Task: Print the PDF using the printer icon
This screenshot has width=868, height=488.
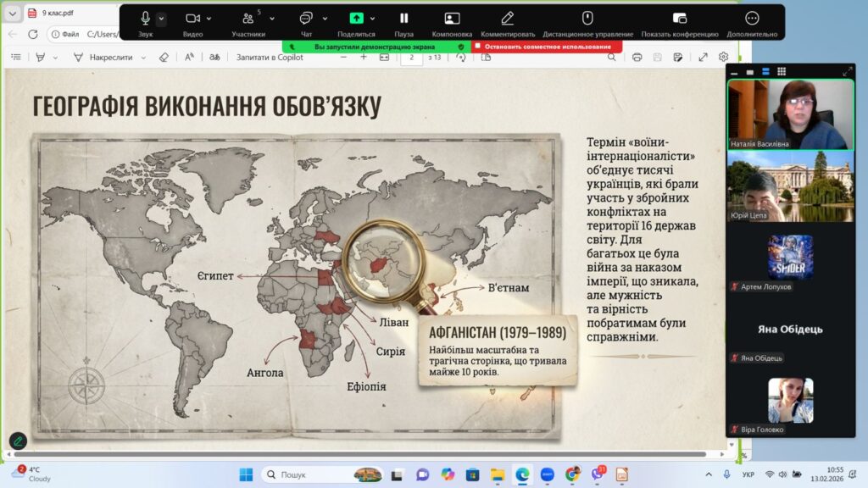Action: [637, 57]
